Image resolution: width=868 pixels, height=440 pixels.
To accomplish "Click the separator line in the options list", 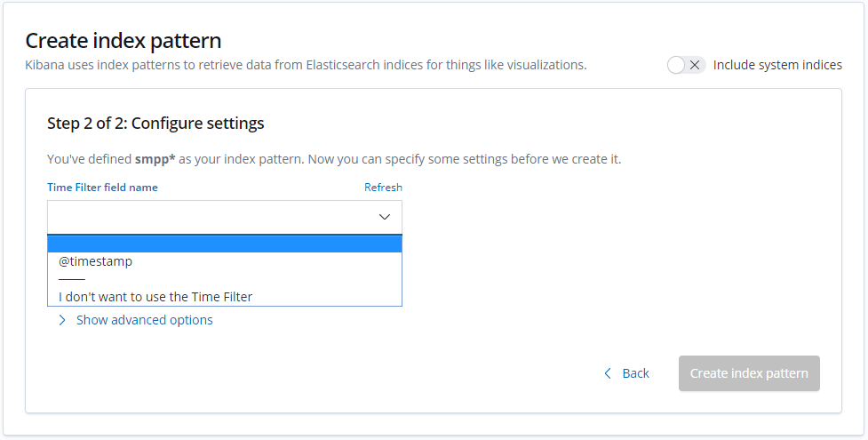I will pos(72,279).
